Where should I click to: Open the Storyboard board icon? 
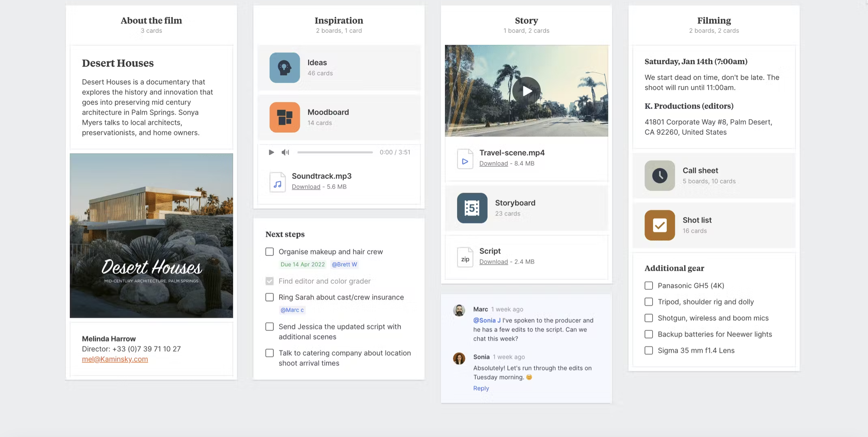click(472, 208)
